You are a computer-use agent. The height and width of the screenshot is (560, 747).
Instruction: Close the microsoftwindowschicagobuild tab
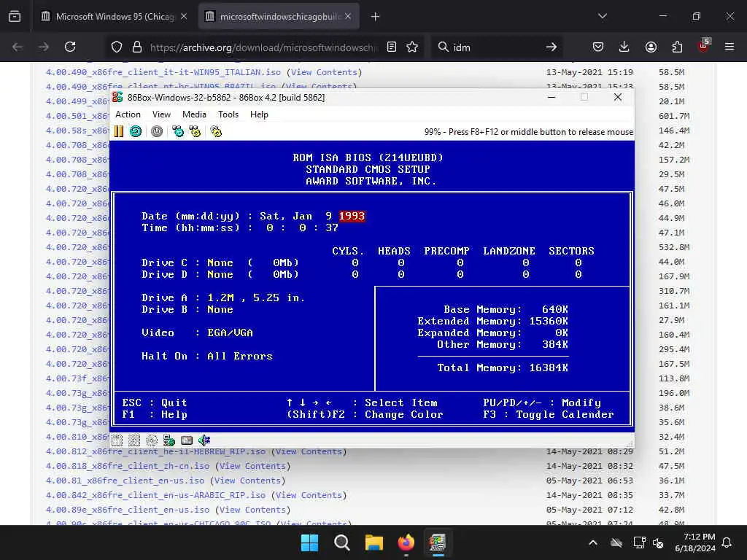(348, 17)
